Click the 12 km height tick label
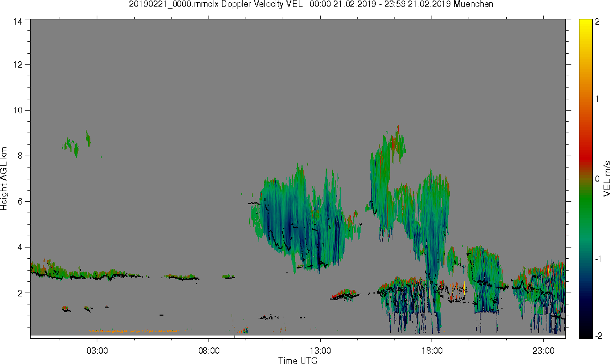 click(x=18, y=64)
